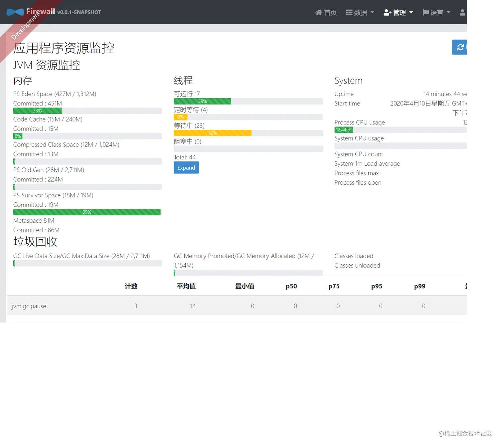Click the 内存 section heading
Viewport: 503px width, 448px height.
pyautogui.click(x=23, y=80)
